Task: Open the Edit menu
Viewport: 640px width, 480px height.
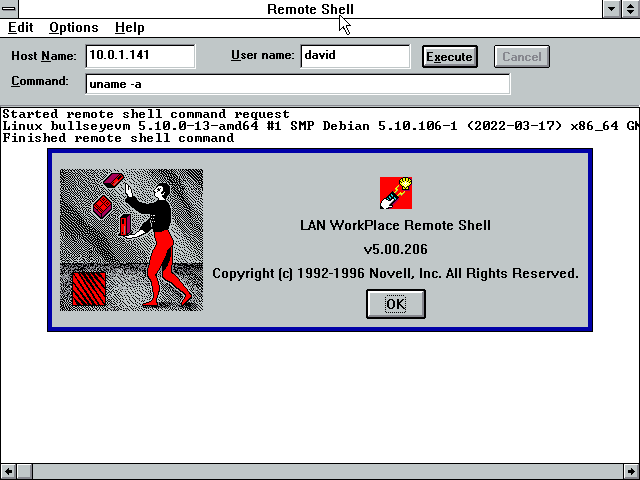Action: click(x=20, y=28)
